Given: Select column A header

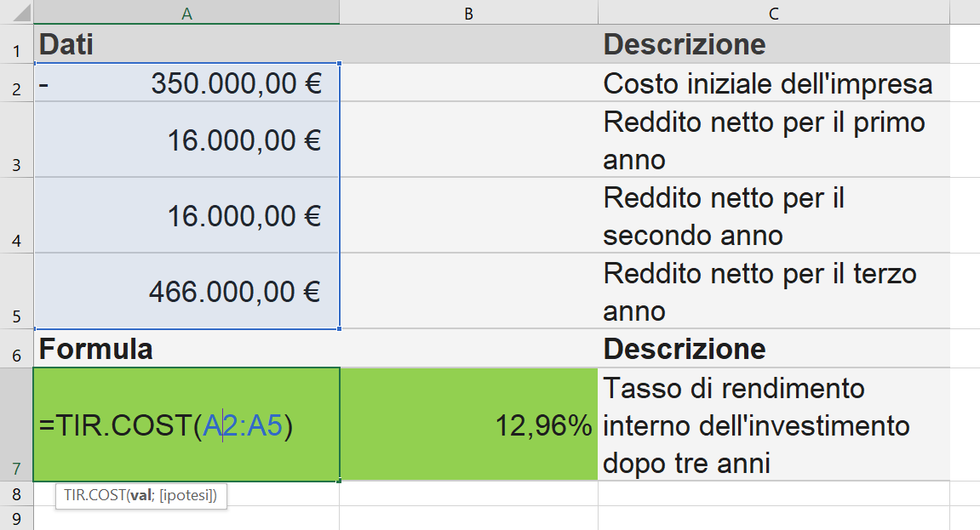Looking at the screenshot, I should [x=186, y=11].
